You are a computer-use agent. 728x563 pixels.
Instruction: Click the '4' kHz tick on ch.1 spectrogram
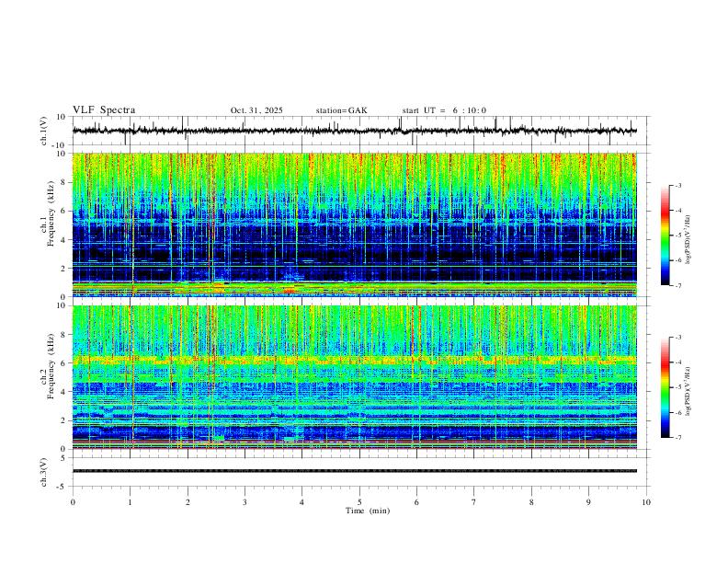(x=63, y=240)
